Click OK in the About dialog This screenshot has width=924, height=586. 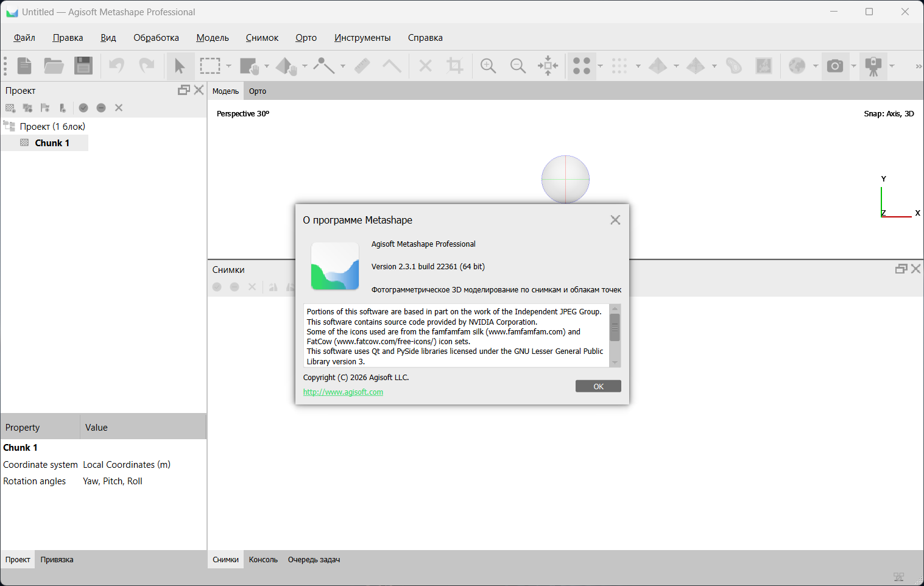598,386
